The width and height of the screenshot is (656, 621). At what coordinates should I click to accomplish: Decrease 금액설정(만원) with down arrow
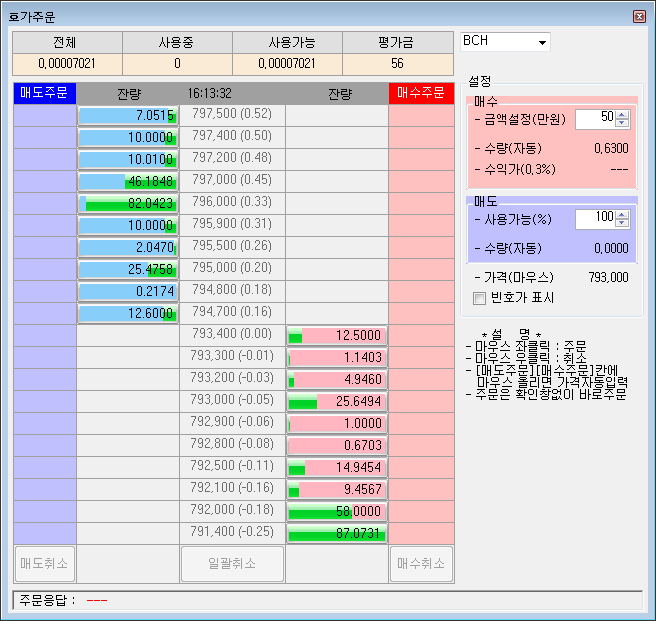pos(622,123)
